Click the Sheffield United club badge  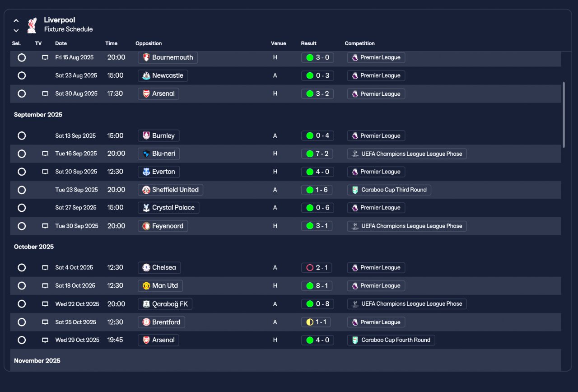point(146,190)
